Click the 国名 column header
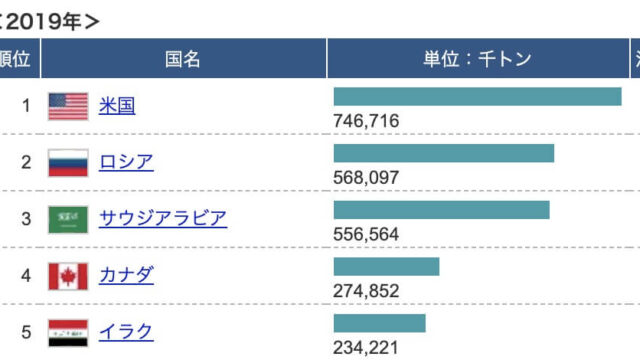 184,58
